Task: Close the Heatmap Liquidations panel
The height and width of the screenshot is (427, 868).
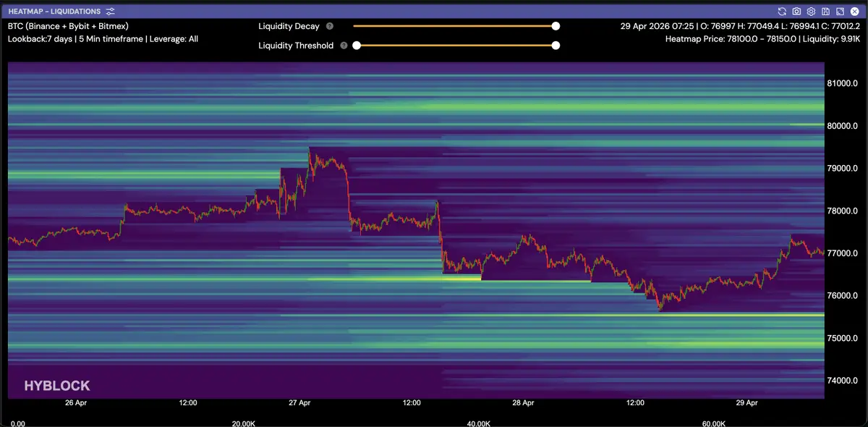Action: point(854,12)
